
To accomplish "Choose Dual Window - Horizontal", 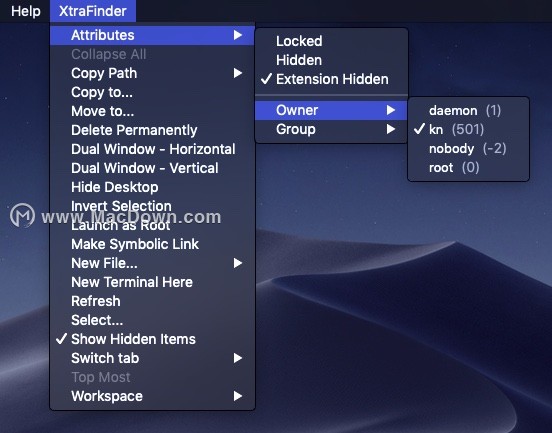I will pyautogui.click(x=152, y=149).
